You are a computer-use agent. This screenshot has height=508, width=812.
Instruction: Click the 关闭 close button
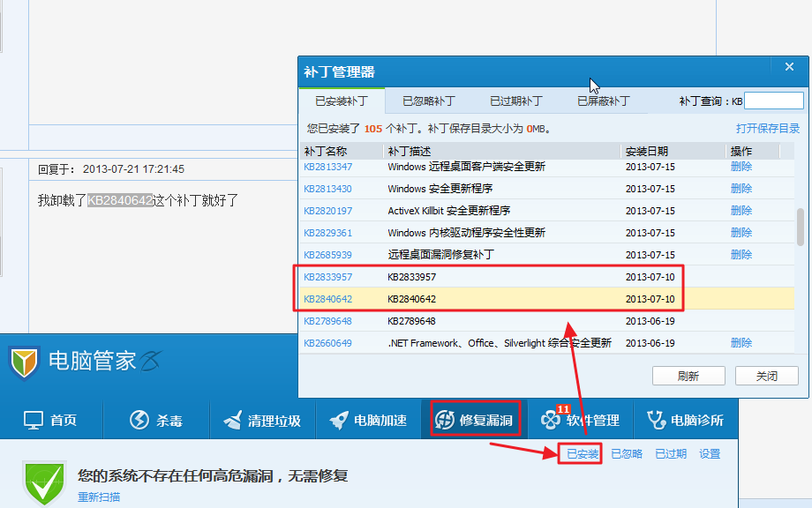pos(766,376)
